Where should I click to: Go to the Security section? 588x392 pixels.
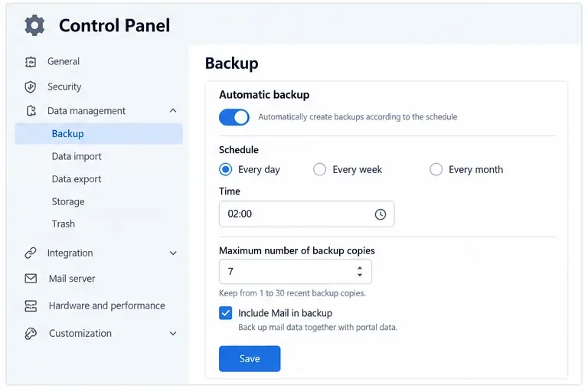64,87
